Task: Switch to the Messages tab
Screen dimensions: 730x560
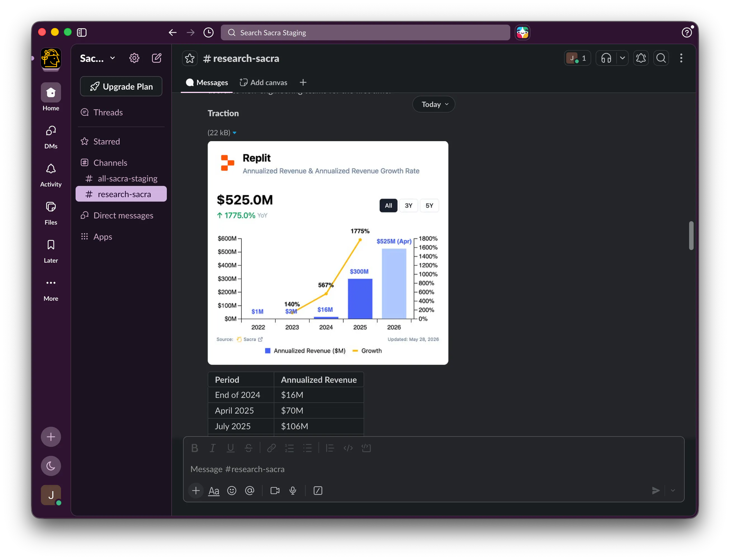Action: tap(207, 82)
